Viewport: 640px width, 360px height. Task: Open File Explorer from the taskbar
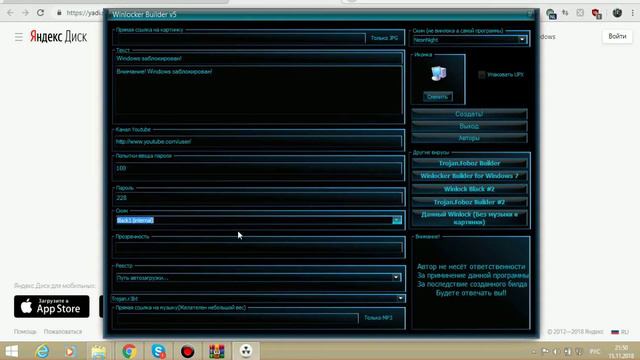point(99,351)
